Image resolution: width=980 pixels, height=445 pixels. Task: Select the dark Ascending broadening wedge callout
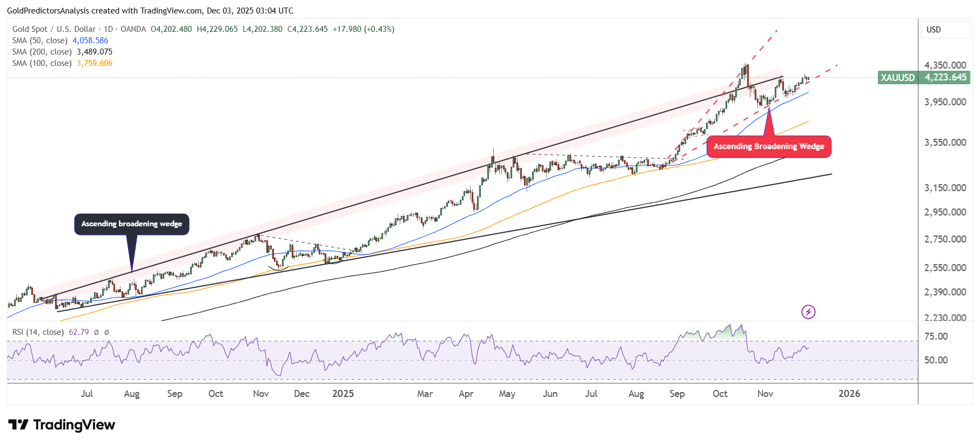[131, 224]
